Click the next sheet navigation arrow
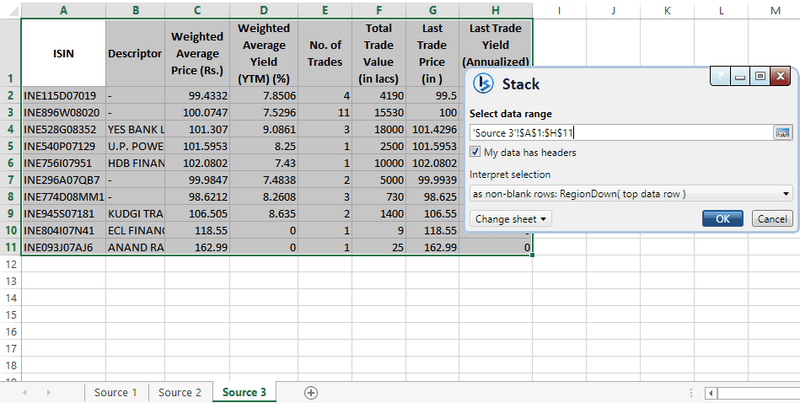Screen dimensions: 800x403 pyautogui.click(x=48, y=392)
